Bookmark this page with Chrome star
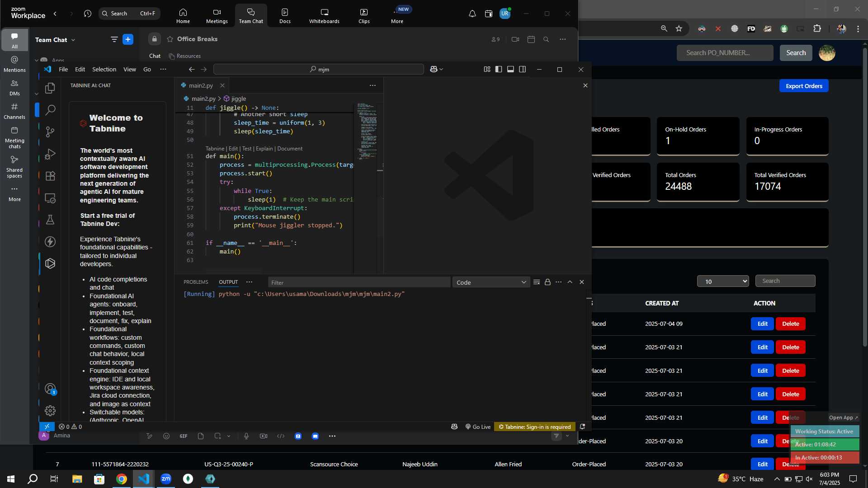The width and height of the screenshot is (868, 488). [x=679, y=28]
